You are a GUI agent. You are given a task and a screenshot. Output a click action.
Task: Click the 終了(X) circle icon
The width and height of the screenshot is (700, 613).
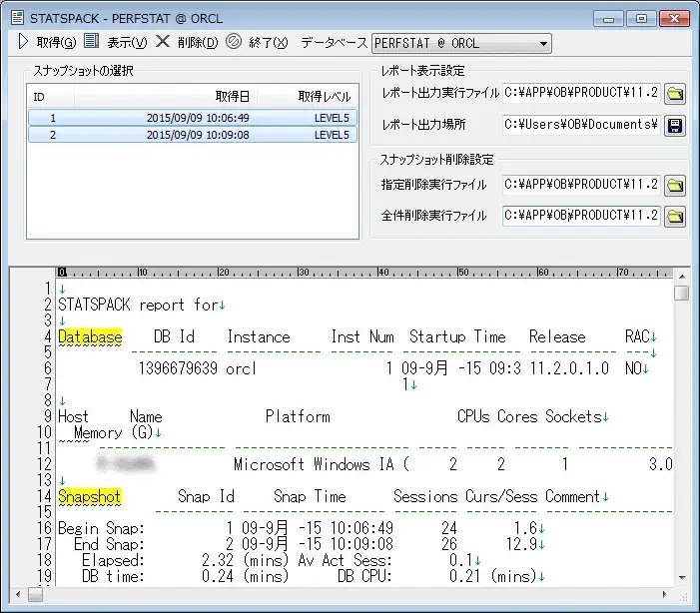tap(234, 42)
